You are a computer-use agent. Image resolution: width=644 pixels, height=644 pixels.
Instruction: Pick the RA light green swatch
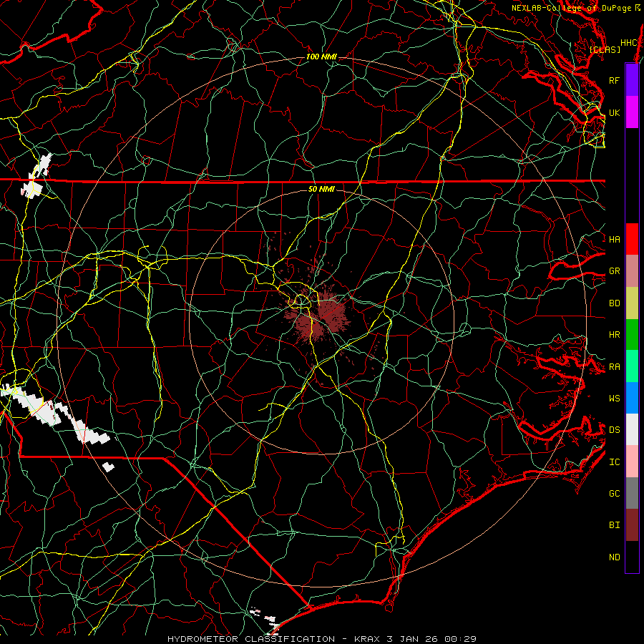(x=632, y=366)
